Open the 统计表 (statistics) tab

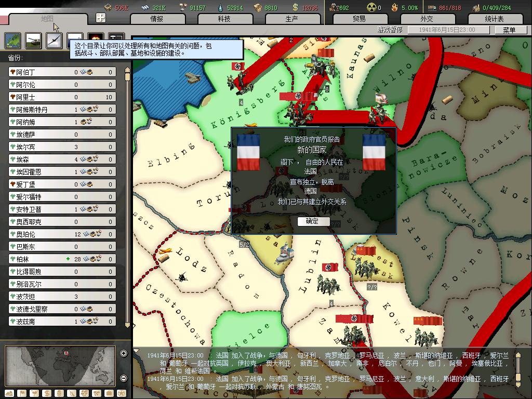click(x=495, y=19)
